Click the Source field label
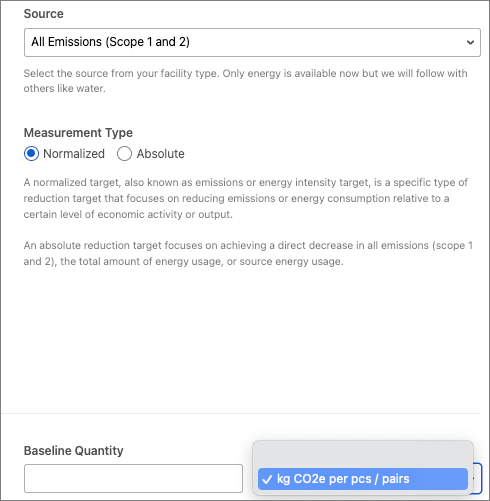Image resolution: width=490 pixels, height=501 pixels. (x=43, y=14)
